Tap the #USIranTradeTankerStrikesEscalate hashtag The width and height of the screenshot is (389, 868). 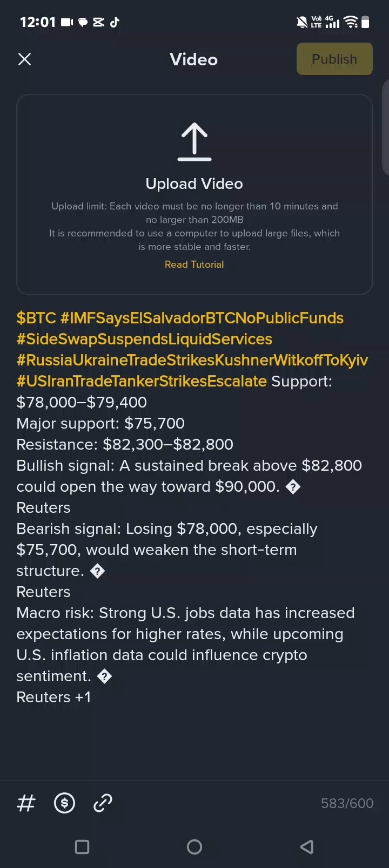(142, 381)
